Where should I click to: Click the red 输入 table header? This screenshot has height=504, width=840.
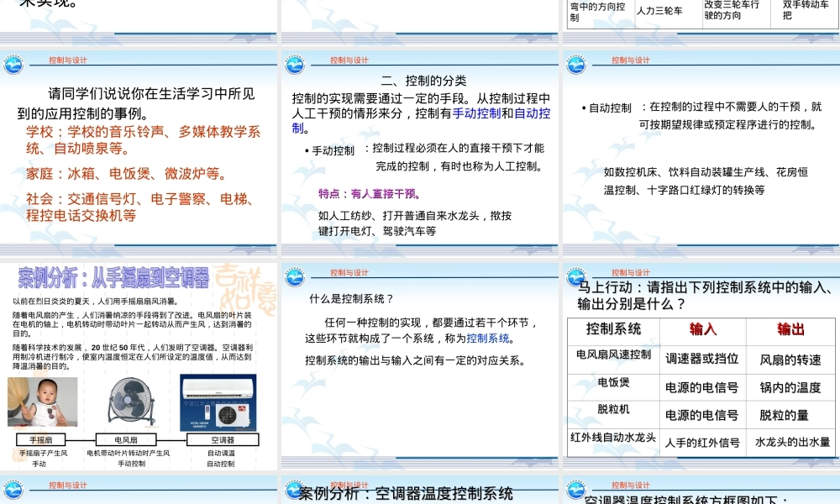[703, 329]
